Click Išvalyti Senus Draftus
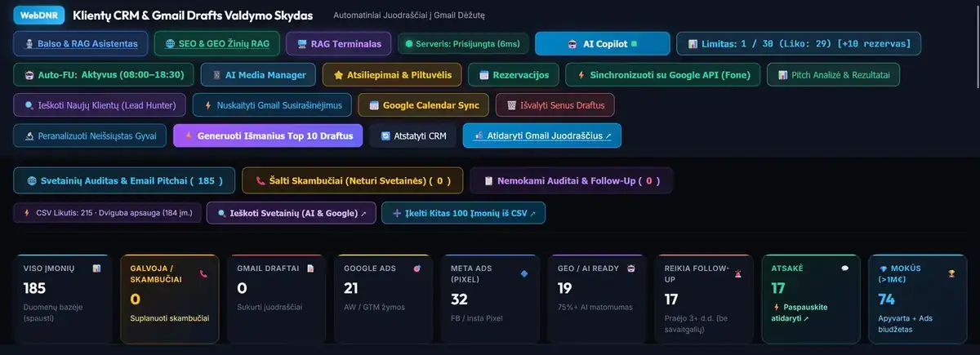 [555, 105]
